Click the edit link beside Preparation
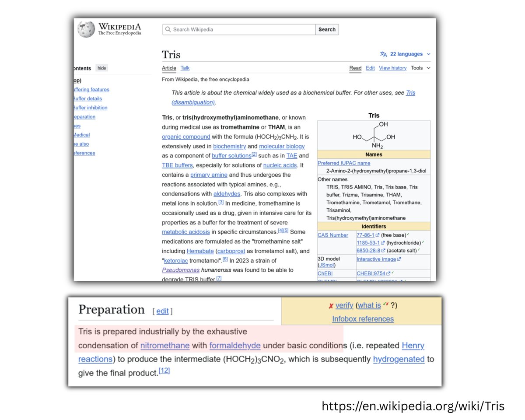The height and width of the screenshot is (420, 525). (x=162, y=311)
